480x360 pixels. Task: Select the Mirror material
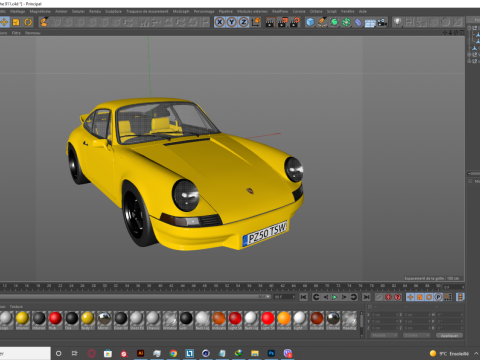coord(104,320)
